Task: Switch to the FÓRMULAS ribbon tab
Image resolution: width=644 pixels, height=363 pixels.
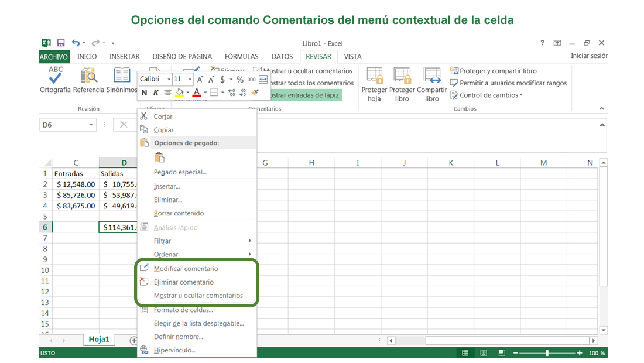Action: point(241,57)
